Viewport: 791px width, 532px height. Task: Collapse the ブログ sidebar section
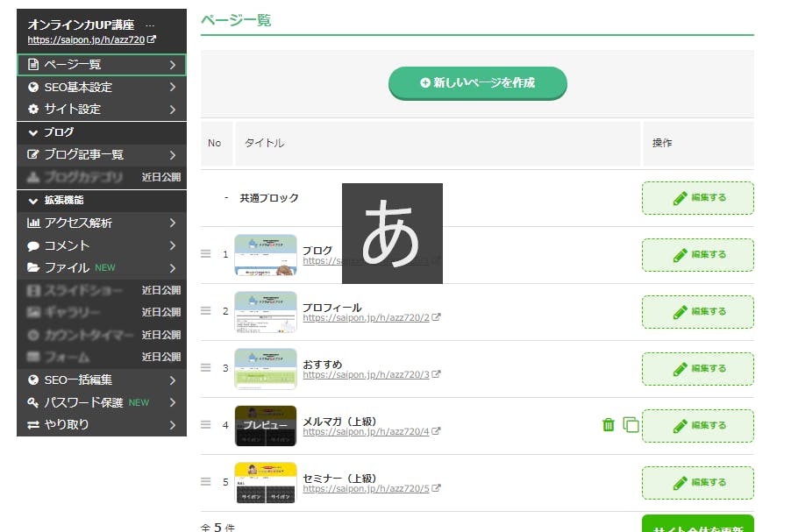(33, 132)
